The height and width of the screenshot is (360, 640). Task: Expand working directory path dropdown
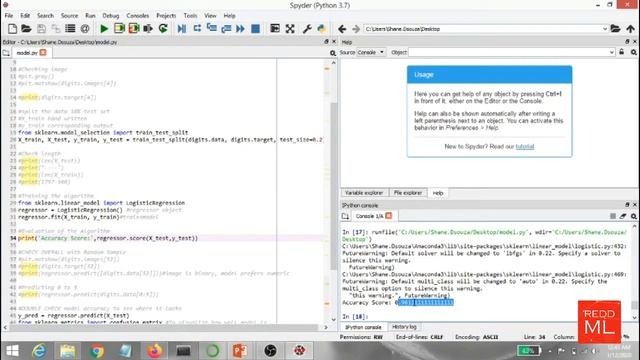coord(604,29)
